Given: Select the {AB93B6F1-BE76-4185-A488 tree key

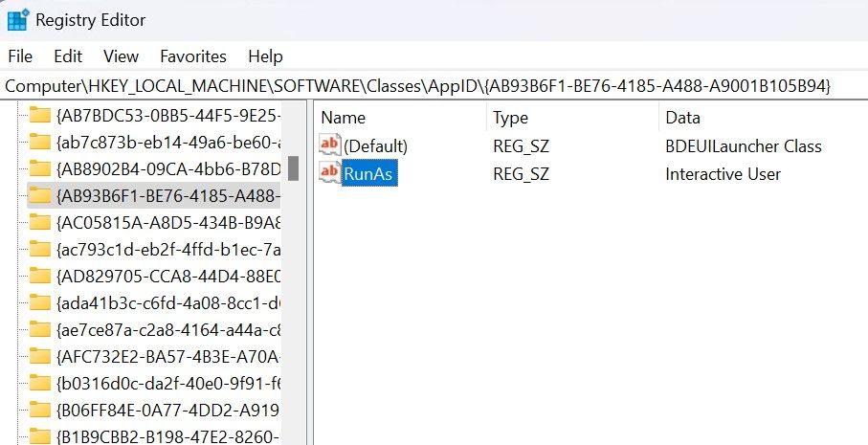Looking at the screenshot, I should pos(167,196).
